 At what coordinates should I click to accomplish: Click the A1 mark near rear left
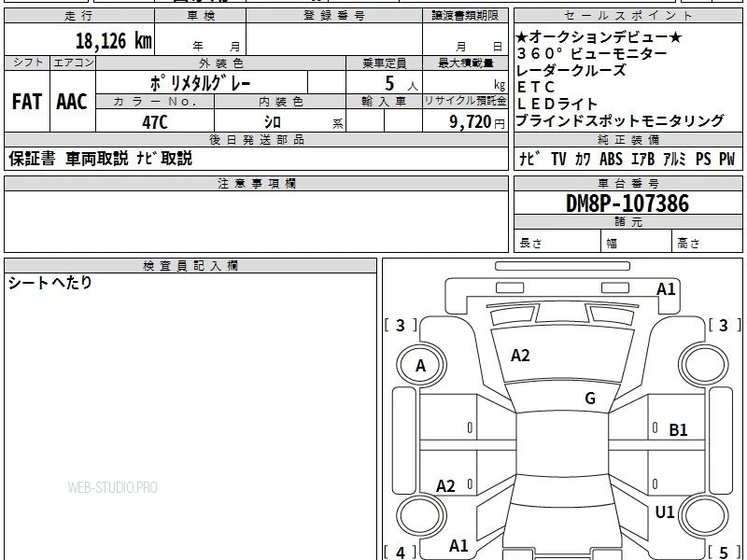coord(458,545)
